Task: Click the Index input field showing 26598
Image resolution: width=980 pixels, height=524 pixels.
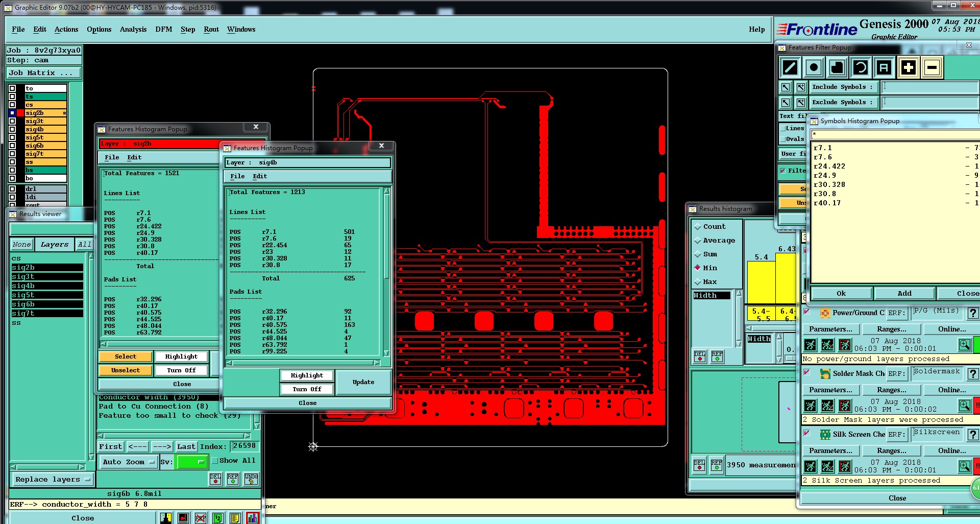Action: 244,446
